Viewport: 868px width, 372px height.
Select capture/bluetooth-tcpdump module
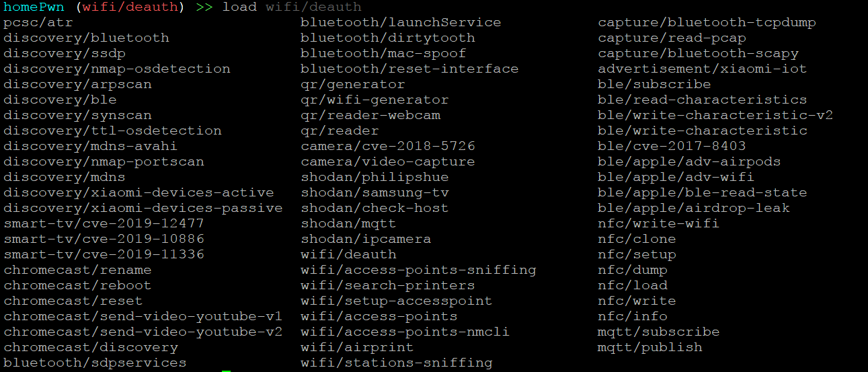tap(707, 22)
